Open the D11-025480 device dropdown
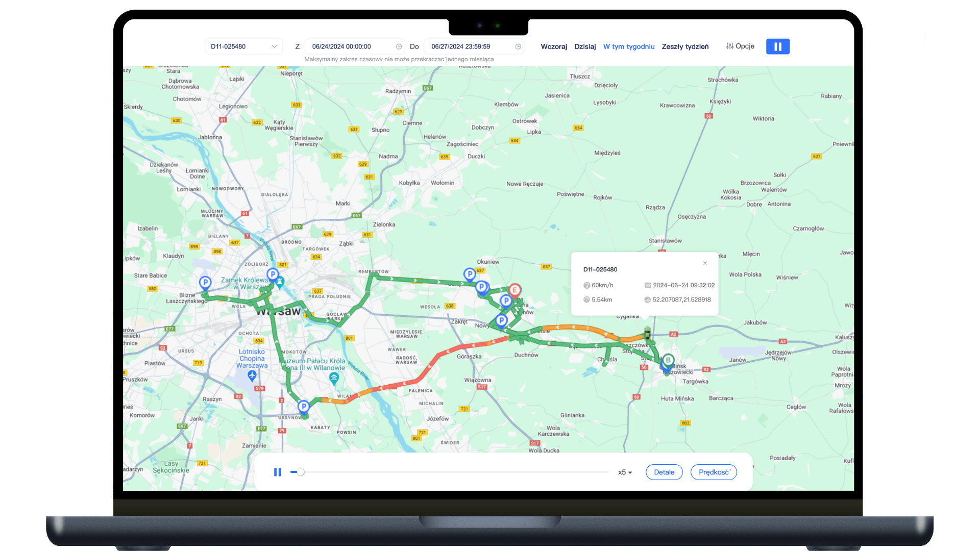This screenshot has height=551, width=980. pos(243,46)
